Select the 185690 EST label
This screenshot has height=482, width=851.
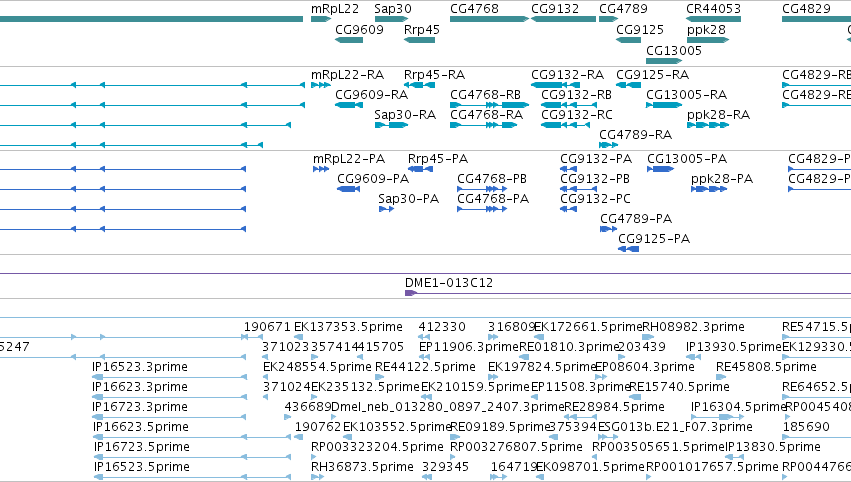click(x=805, y=427)
